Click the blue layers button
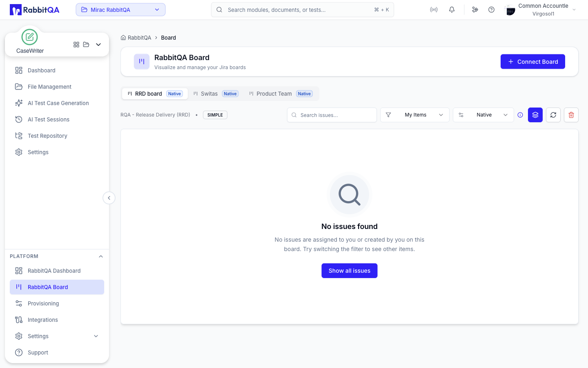This screenshot has width=588, height=368. (535, 115)
